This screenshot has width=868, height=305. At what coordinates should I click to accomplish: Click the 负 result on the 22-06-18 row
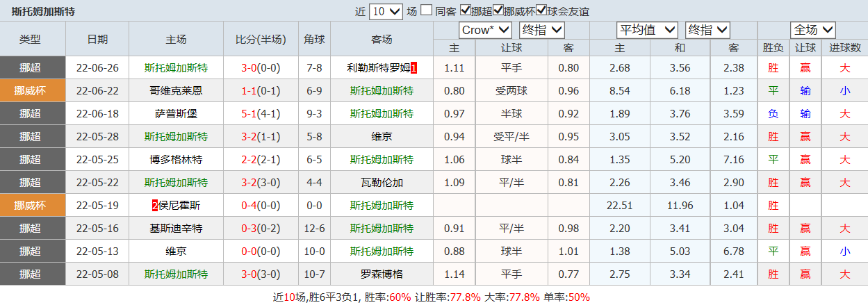coord(773,114)
